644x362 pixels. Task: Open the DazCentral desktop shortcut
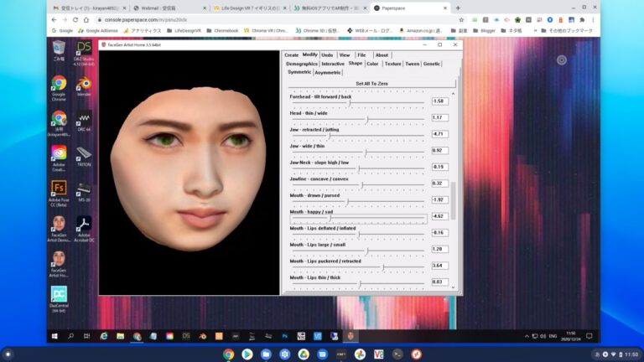[59, 299]
